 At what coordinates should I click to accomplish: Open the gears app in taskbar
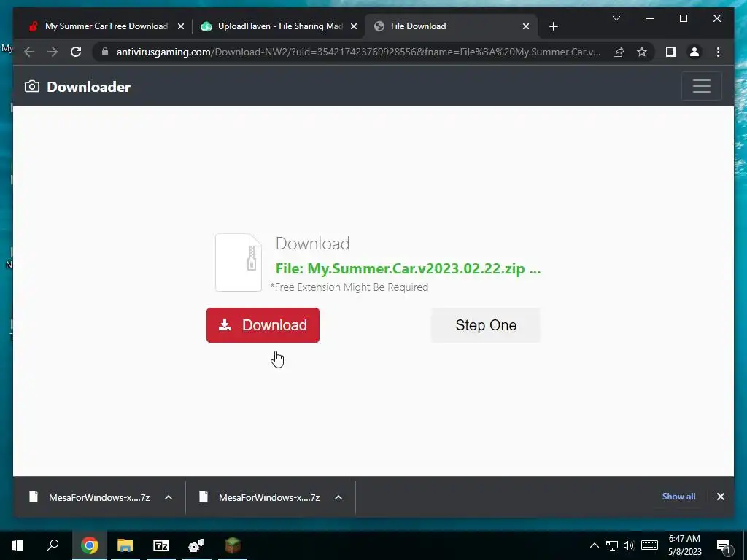pos(196,545)
